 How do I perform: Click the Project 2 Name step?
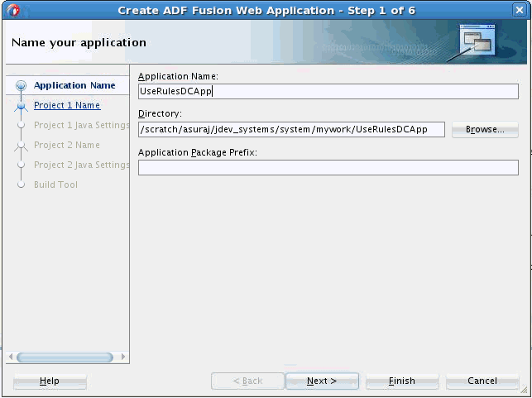pyautogui.click(x=67, y=145)
